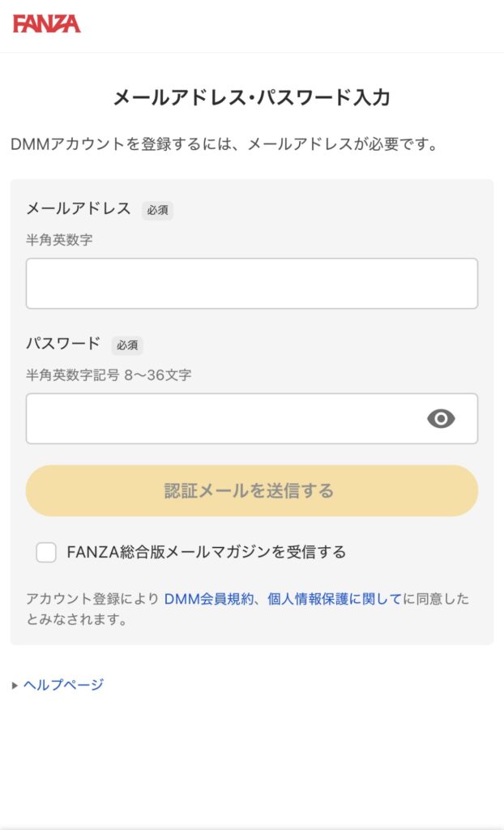This screenshot has height=830, width=504.
Task: Open the DMM会員規約 link
Action: click(211, 599)
